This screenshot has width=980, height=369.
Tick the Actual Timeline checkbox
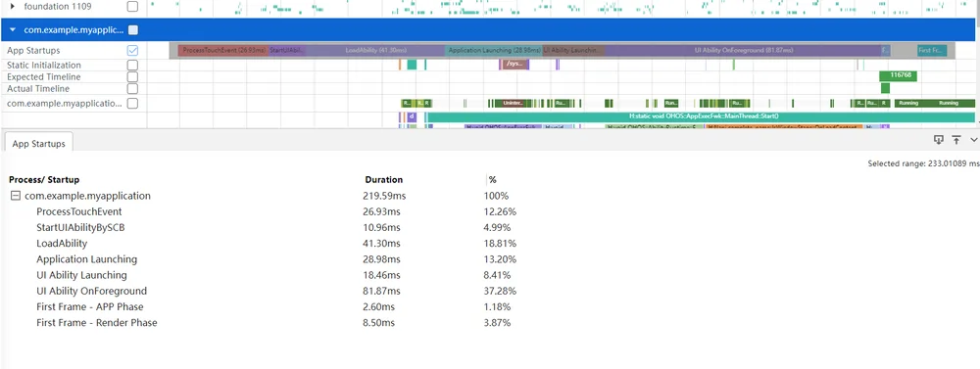[132, 89]
